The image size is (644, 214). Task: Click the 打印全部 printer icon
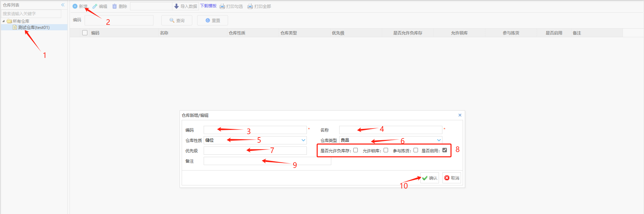pyautogui.click(x=250, y=6)
